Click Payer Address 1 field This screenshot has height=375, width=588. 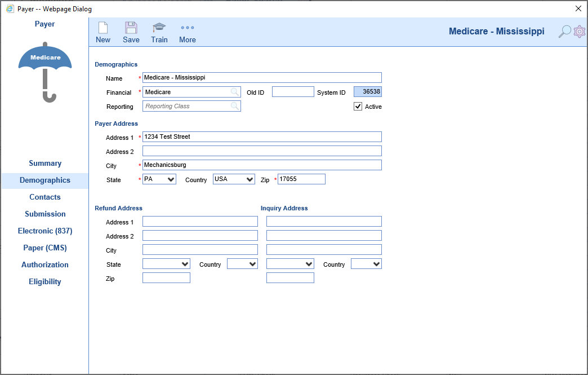262,136
